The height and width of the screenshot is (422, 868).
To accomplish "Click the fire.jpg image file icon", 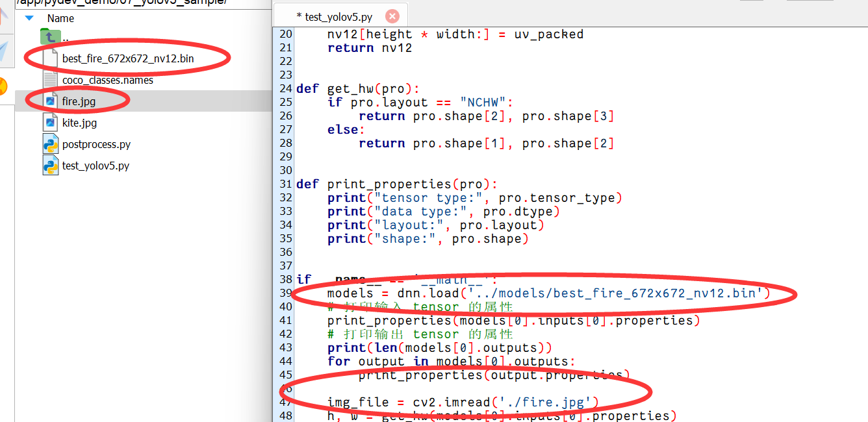I will 50,101.
